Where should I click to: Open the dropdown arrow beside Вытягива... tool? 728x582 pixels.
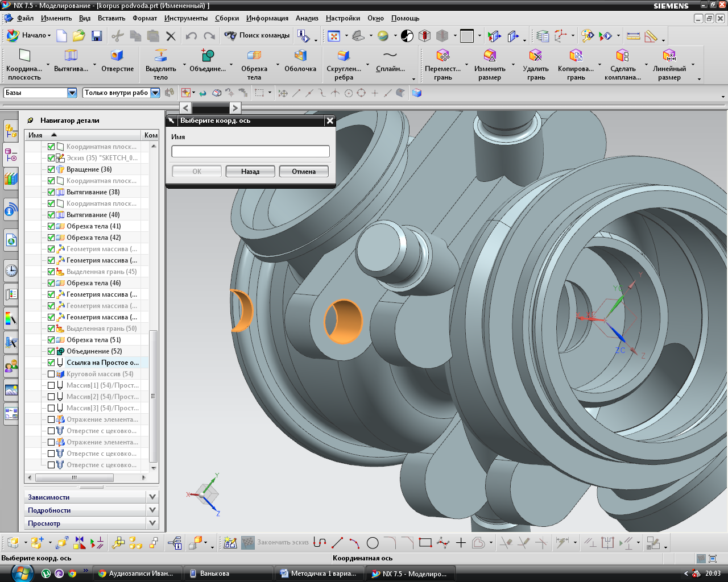[x=94, y=64]
